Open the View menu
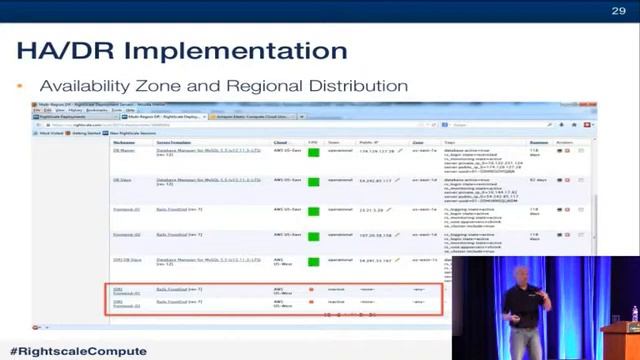The height and width of the screenshot is (360, 640). tap(60, 110)
